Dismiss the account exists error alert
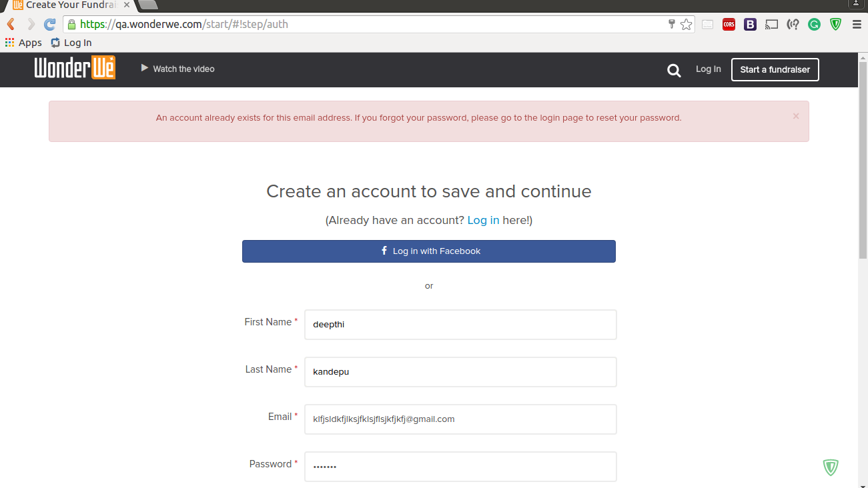This screenshot has width=868, height=488. (x=795, y=116)
